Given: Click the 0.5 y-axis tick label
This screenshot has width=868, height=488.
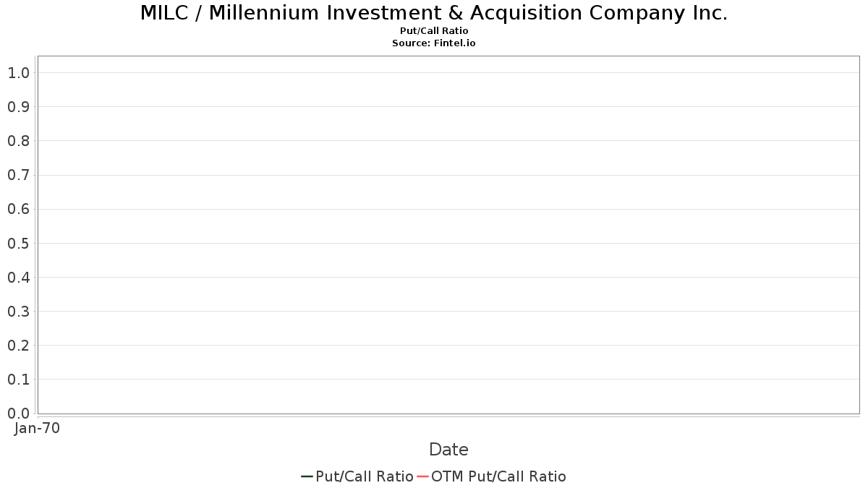Looking at the screenshot, I should coord(18,243).
